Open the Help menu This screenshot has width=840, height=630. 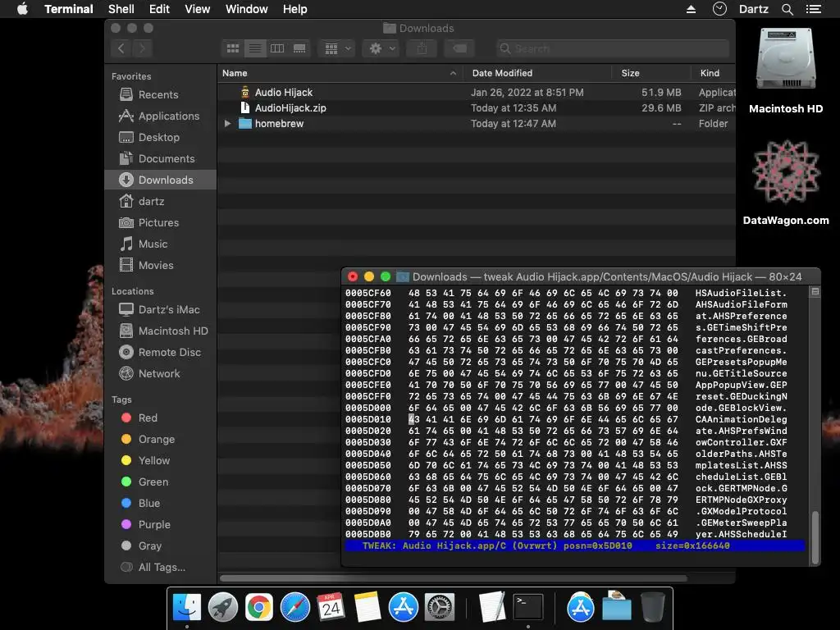tap(295, 9)
